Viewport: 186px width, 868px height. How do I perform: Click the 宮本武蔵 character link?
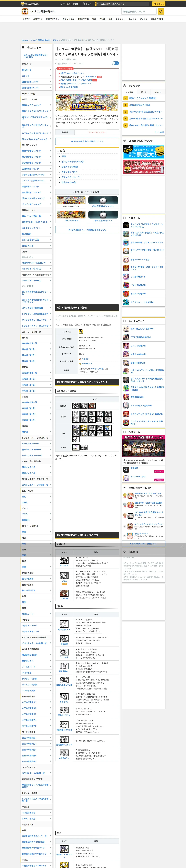pyautogui.click(x=64, y=644)
